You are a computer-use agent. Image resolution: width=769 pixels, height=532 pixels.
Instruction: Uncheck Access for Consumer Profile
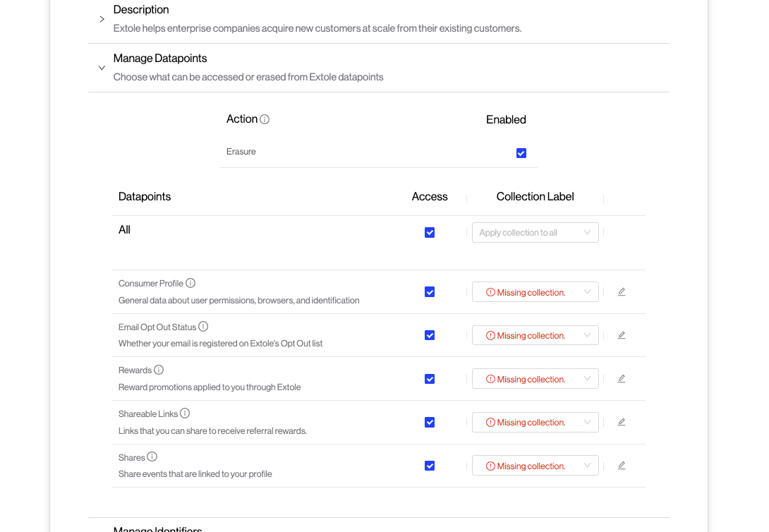430,292
